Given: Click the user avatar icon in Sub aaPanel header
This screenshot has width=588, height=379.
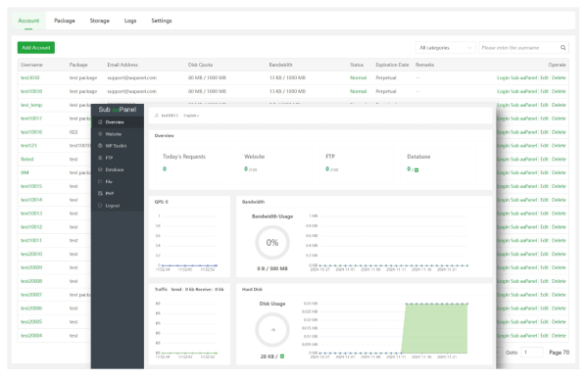Looking at the screenshot, I should (x=157, y=116).
